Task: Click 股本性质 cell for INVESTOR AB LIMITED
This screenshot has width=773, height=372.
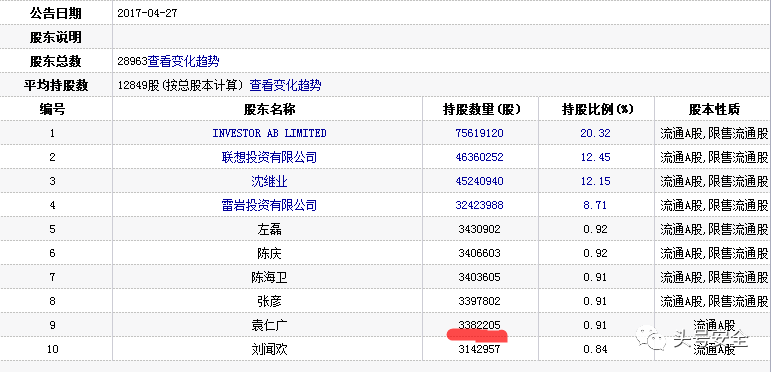Action: point(713,133)
